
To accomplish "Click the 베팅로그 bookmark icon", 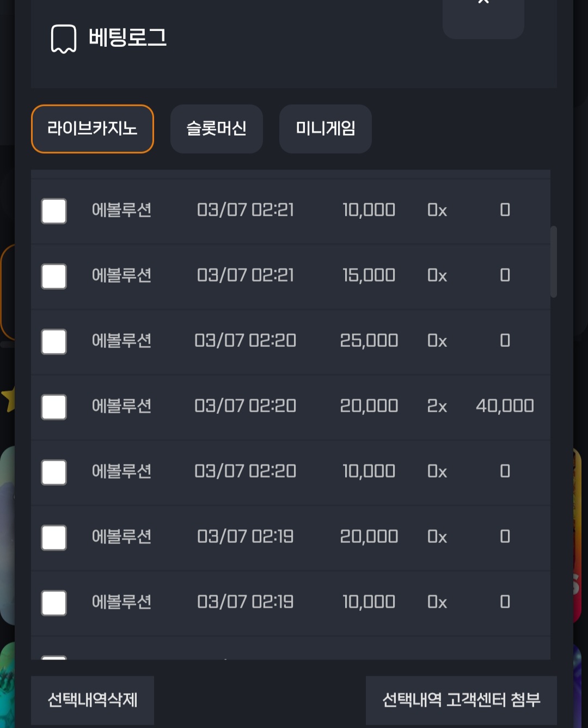I will 64,39.
